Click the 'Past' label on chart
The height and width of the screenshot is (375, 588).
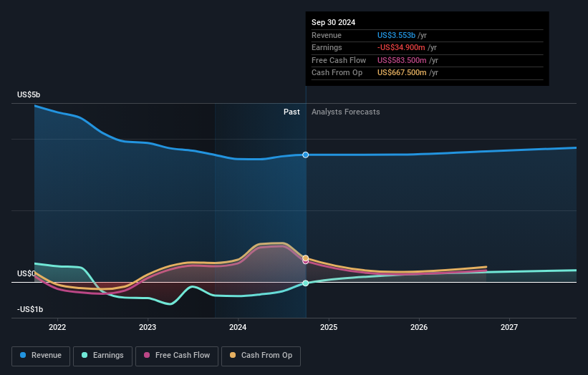pyautogui.click(x=291, y=112)
